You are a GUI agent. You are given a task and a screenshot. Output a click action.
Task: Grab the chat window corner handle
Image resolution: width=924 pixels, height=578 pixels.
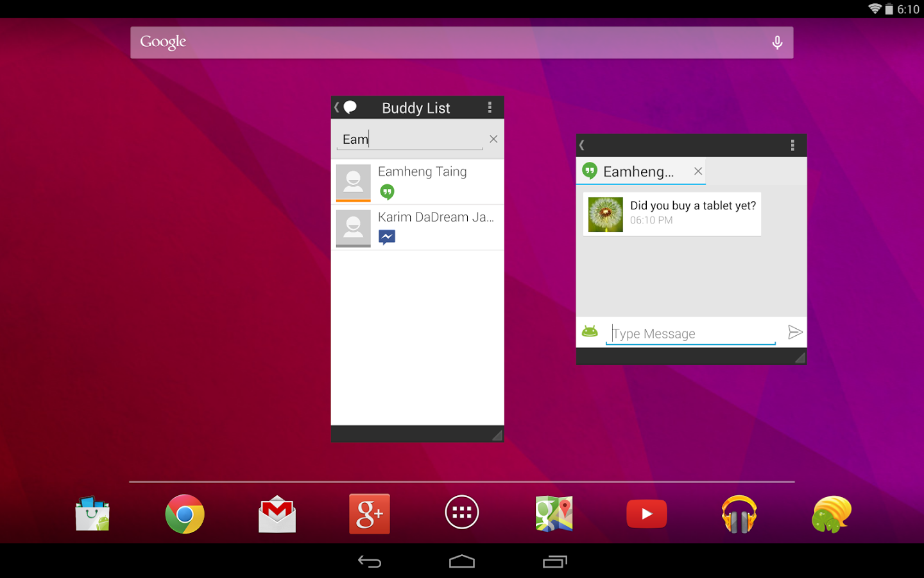800,358
